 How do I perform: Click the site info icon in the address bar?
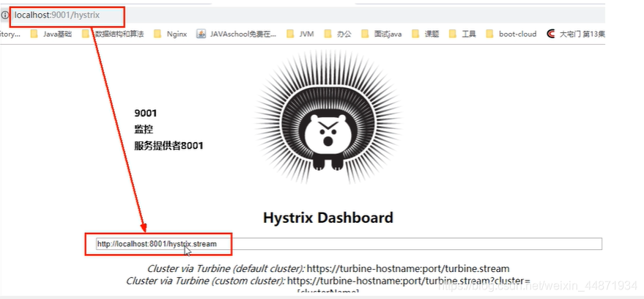[x=4, y=15]
